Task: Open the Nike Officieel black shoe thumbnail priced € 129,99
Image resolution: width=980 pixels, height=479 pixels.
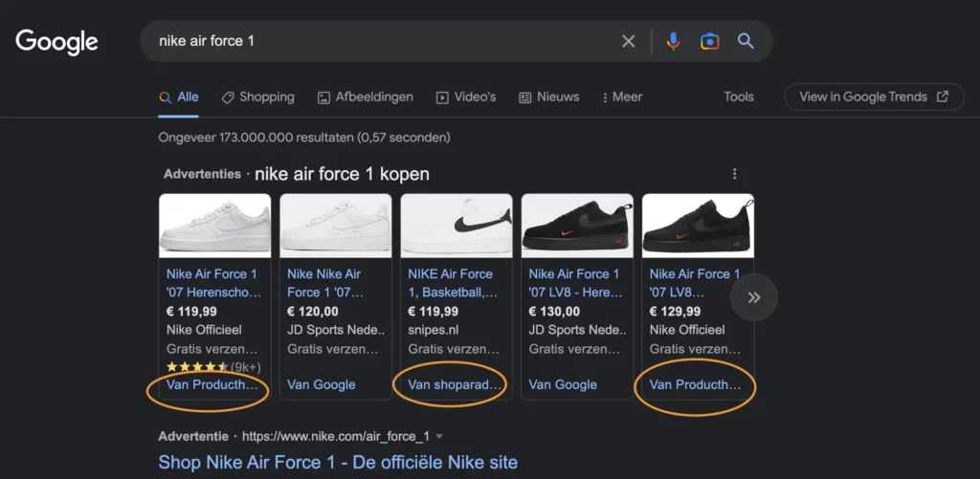Action: tap(698, 226)
